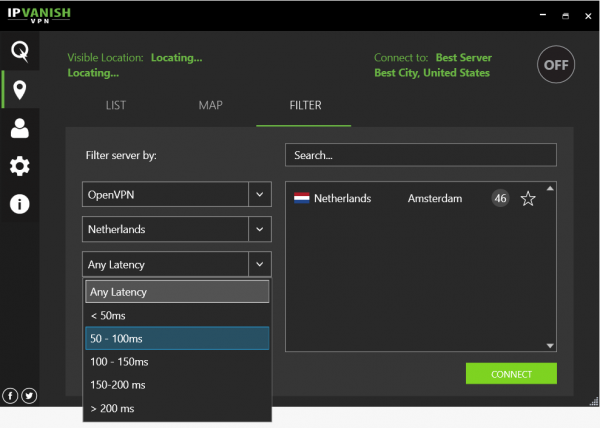Choose the 50 - 100ms latency option
The height and width of the screenshot is (428, 600).
(177, 338)
